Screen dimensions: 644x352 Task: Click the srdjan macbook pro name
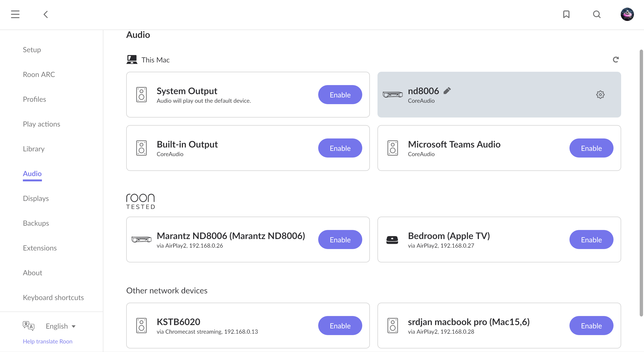point(469,322)
